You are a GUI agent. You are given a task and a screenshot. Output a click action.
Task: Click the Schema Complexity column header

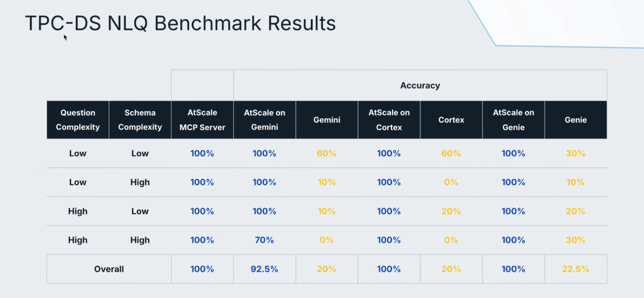(140, 120)
